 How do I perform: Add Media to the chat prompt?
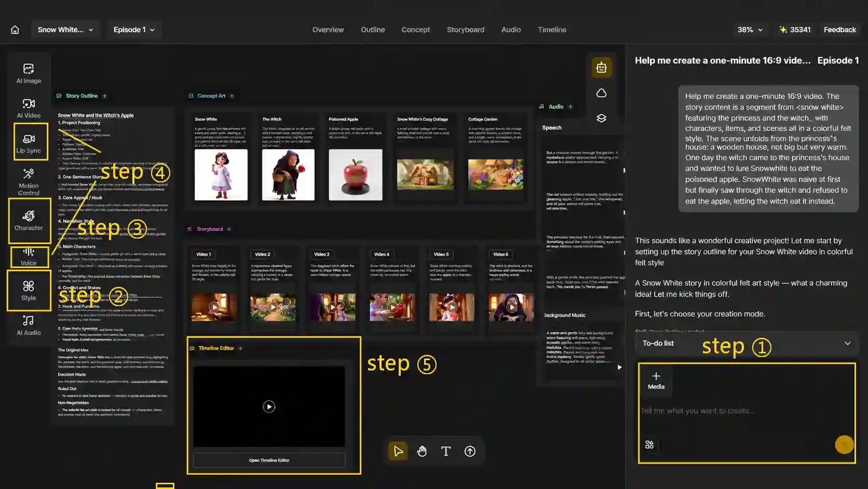656,380
